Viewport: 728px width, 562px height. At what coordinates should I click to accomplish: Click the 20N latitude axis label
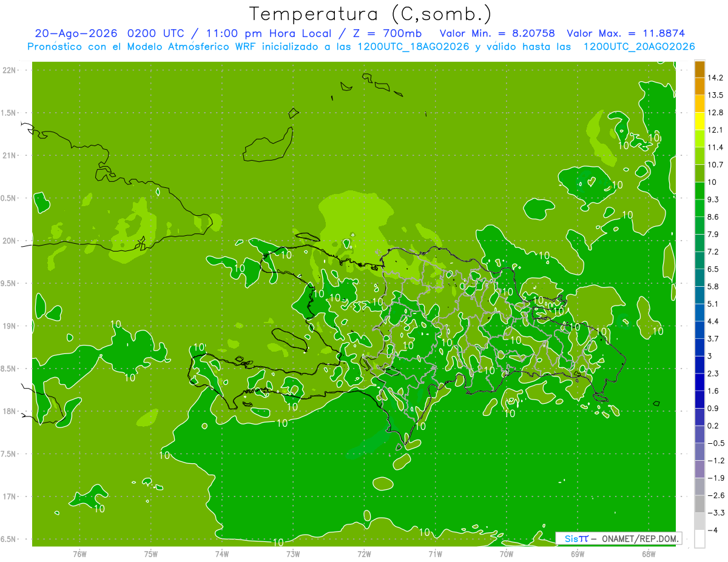(x=8, y=241)
